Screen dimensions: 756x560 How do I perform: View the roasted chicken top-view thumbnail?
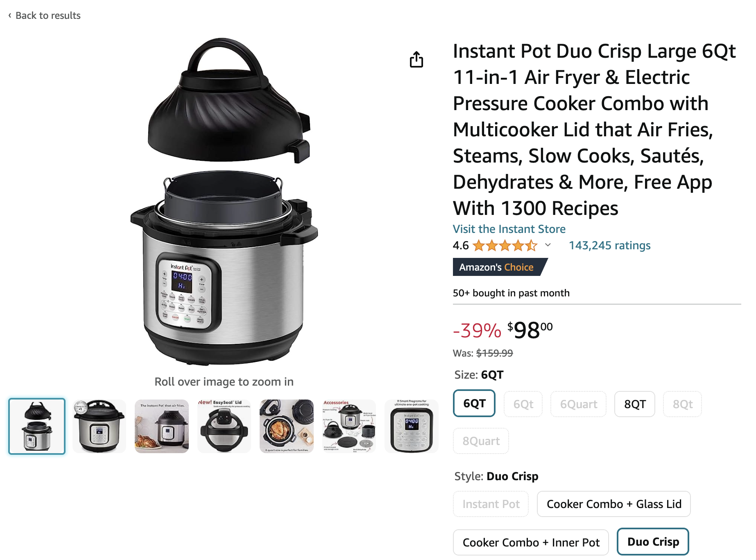pyautogui.click(x=287, y=426)
